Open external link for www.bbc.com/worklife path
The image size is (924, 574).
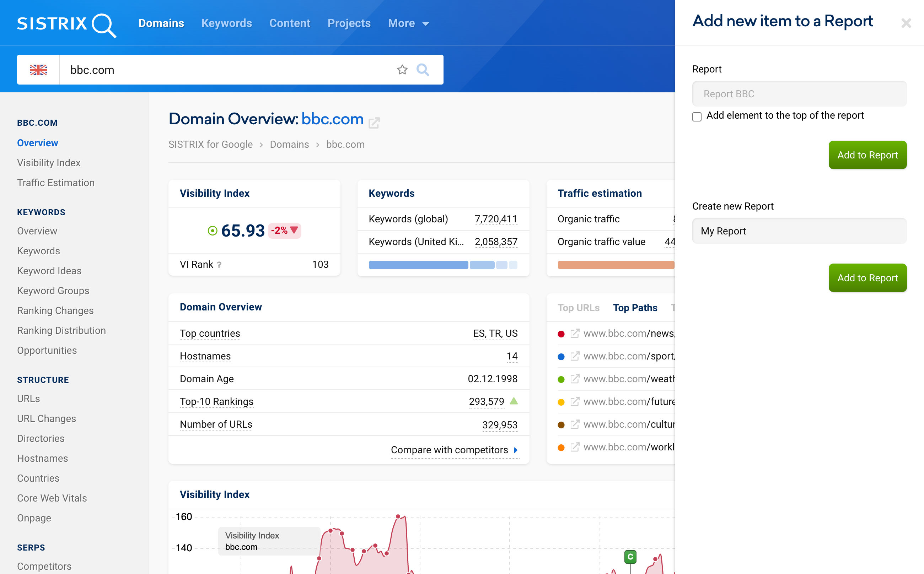575,447
